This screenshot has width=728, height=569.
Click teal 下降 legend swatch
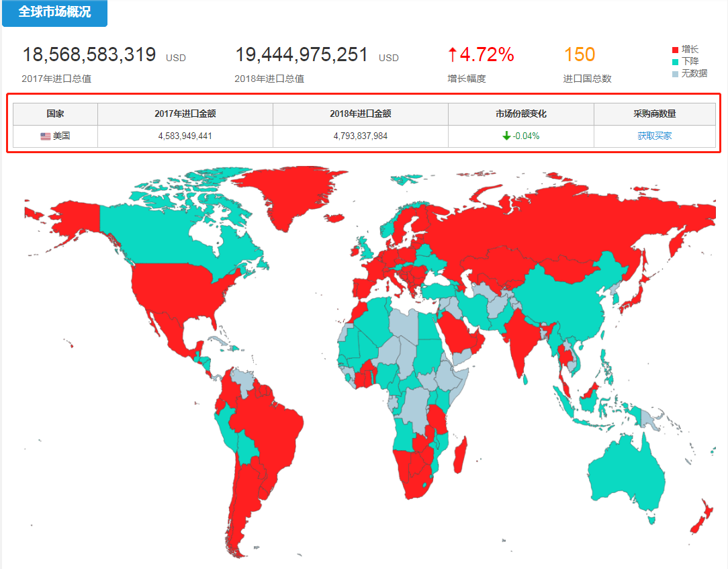[675, 62]
